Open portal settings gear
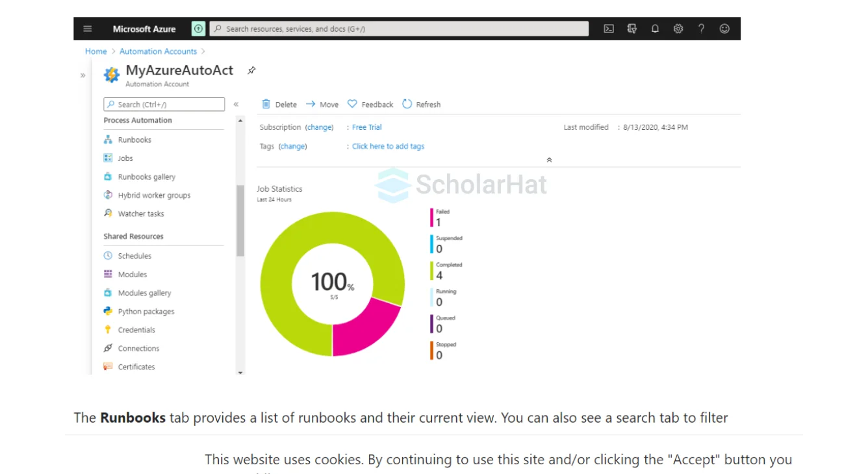868x474 pixels. (678, 29)
